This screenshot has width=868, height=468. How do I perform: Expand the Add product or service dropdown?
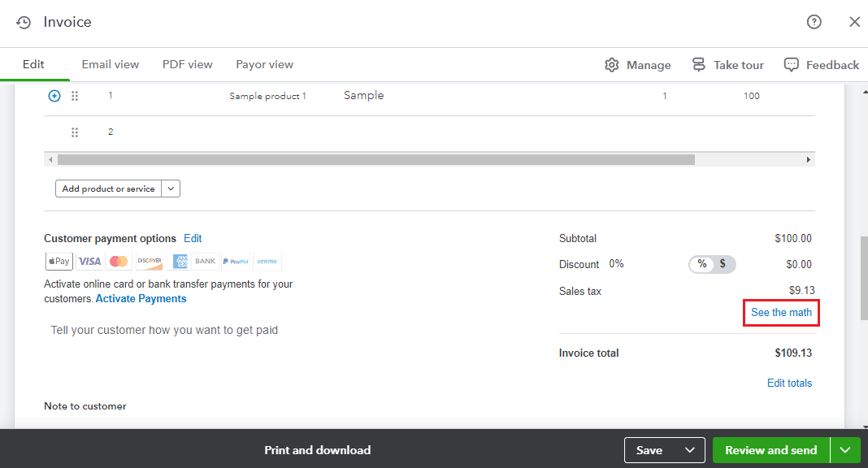(171, 188)
